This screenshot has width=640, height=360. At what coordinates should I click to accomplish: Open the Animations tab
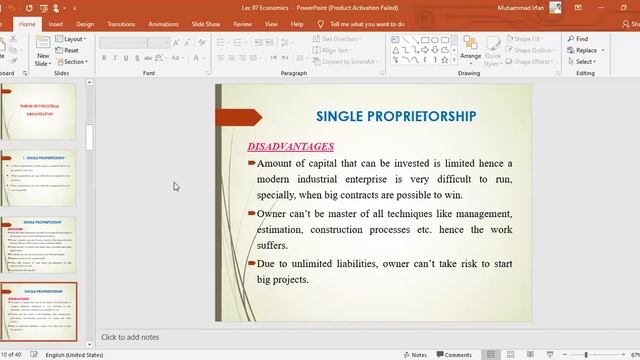pos(163,24)
